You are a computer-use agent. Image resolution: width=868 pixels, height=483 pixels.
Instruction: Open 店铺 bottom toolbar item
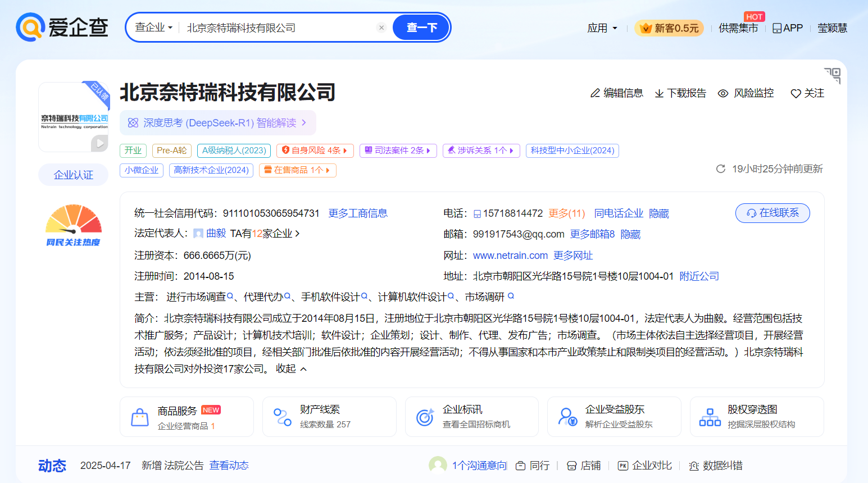[584, 466]
